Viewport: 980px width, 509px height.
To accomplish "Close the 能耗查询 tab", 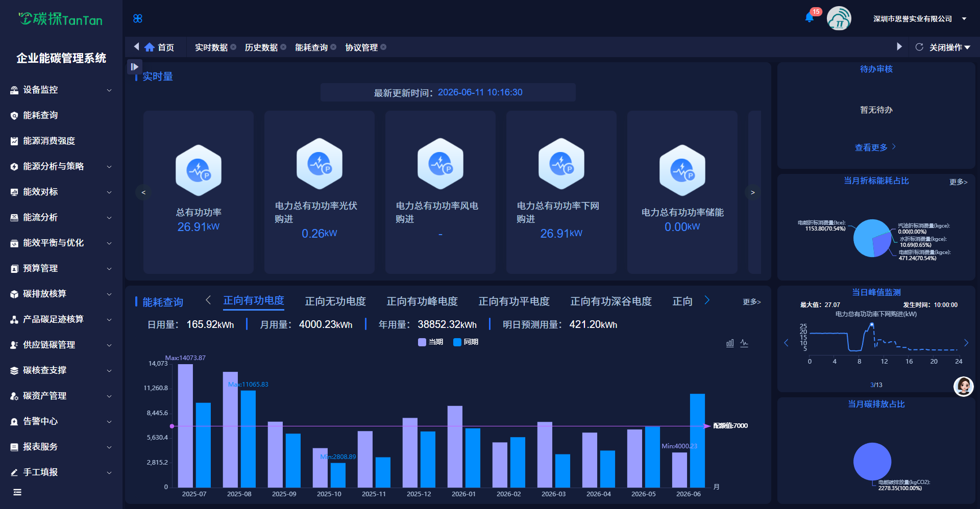I will click(333, 47).
